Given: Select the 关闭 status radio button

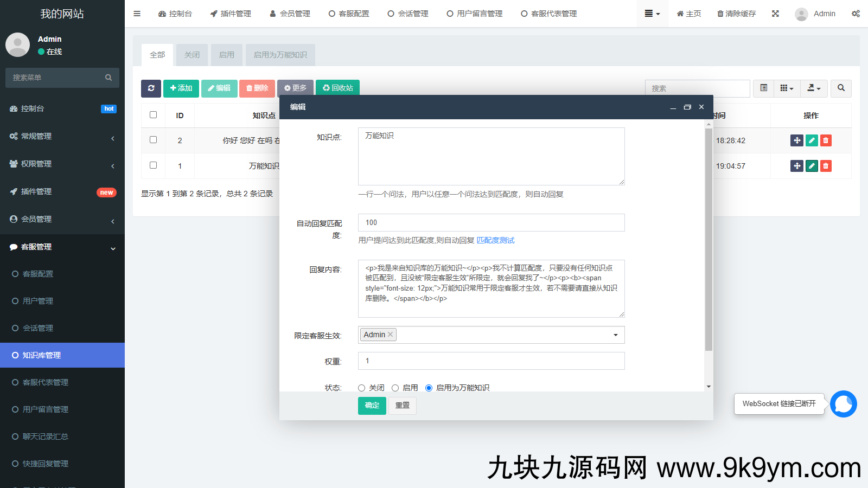Looking at the screenshot, I should [362, 388].
